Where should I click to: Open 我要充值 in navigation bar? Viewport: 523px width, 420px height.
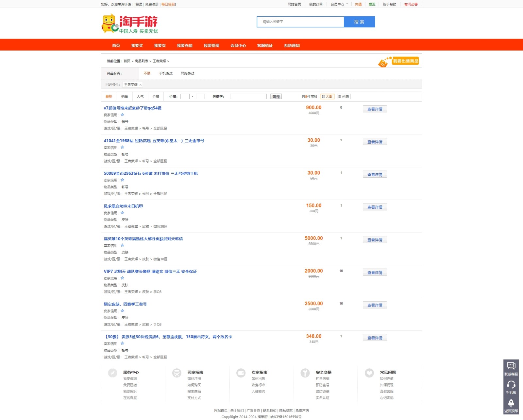tap(185, 45)
